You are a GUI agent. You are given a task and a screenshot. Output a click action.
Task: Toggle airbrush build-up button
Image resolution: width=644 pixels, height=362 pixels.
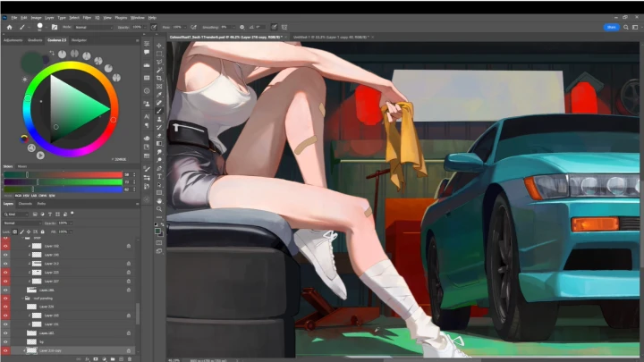tap(193, 27)
